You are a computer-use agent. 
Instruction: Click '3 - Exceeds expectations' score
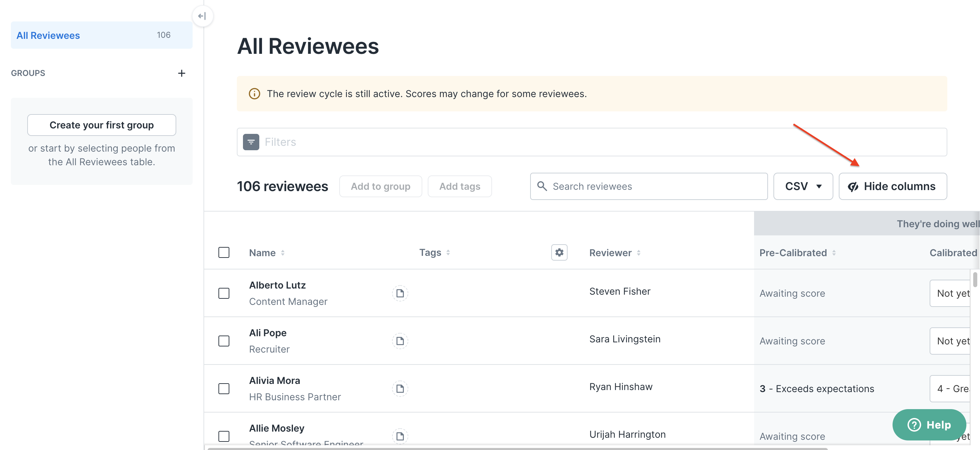(x=817, y=388)
